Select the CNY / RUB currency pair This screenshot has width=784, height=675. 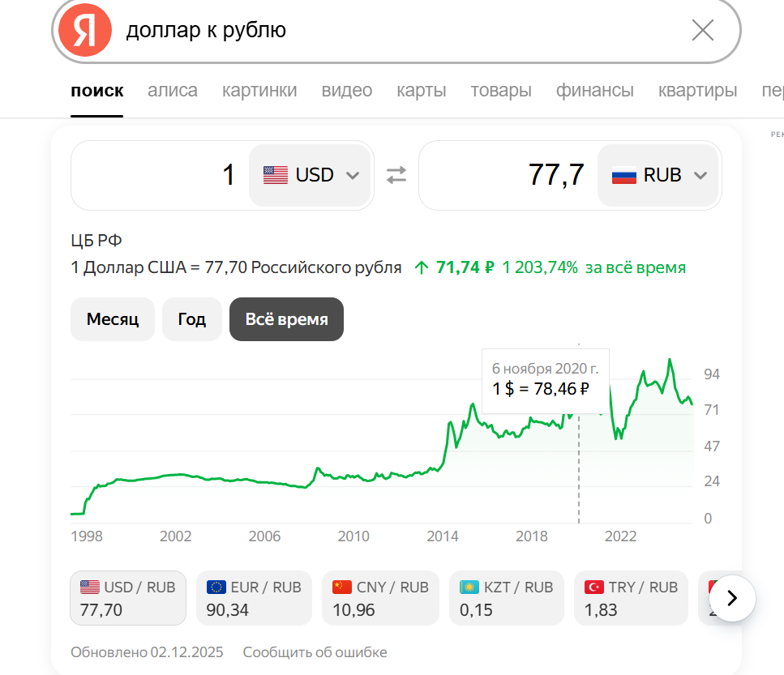[380, 598]
